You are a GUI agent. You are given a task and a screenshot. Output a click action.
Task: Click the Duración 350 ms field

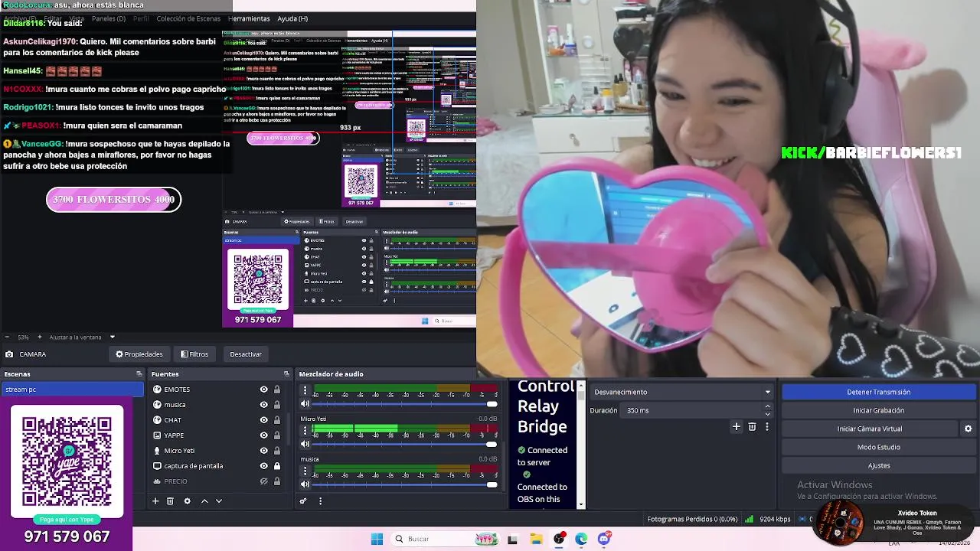click(697, 410)
